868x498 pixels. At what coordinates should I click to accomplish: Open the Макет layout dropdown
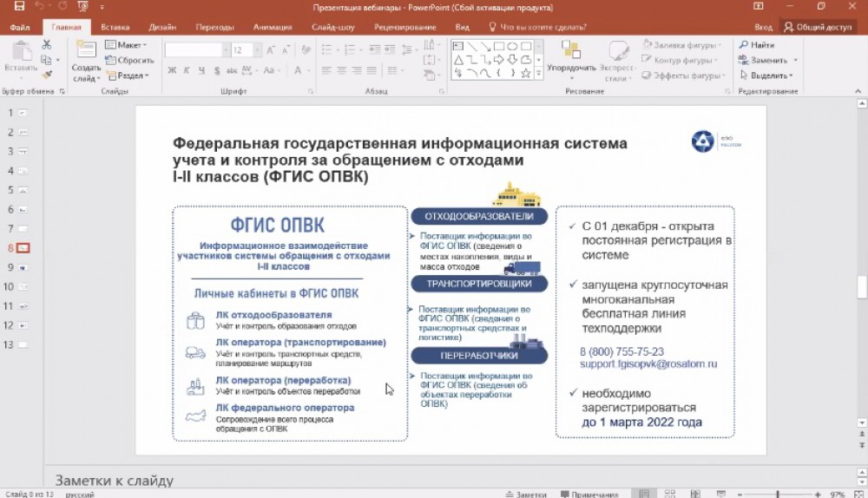[126, 45]
